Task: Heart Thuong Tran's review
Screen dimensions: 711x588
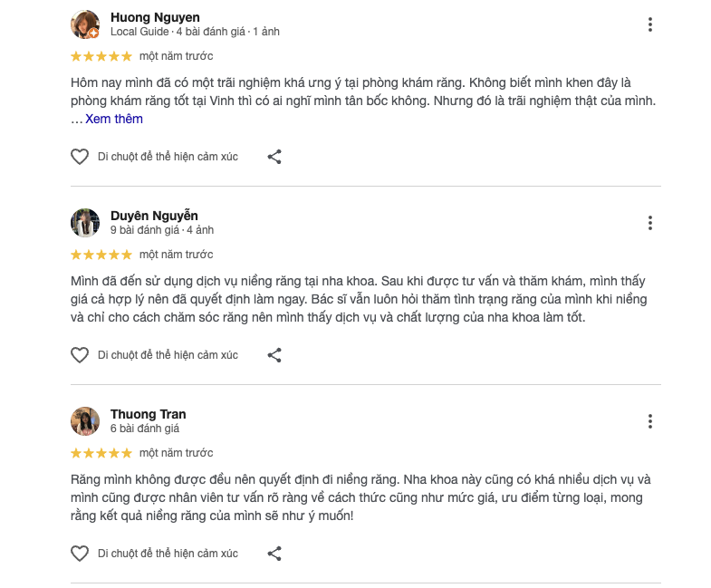Action: click(x=80, y=554)
